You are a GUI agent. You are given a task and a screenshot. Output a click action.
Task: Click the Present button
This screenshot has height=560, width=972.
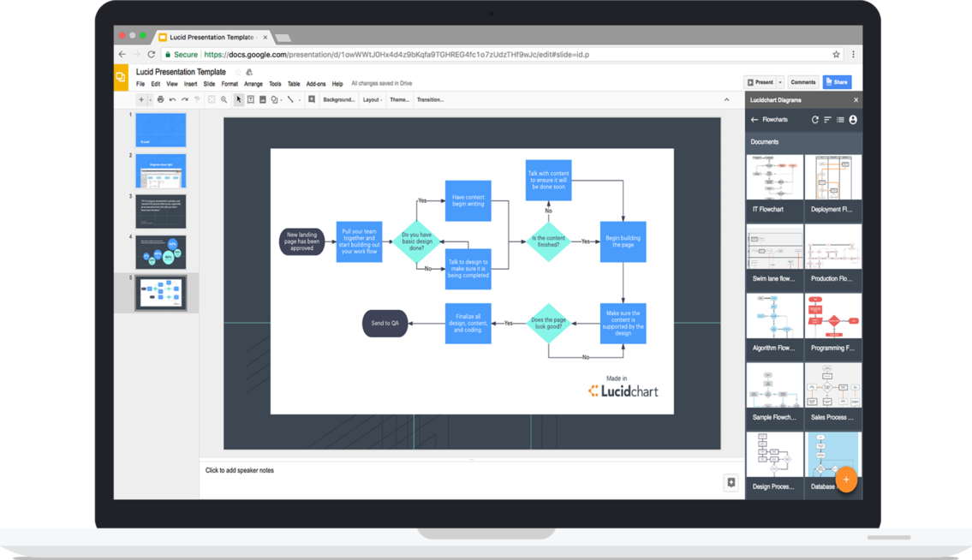tap(760, 82)
